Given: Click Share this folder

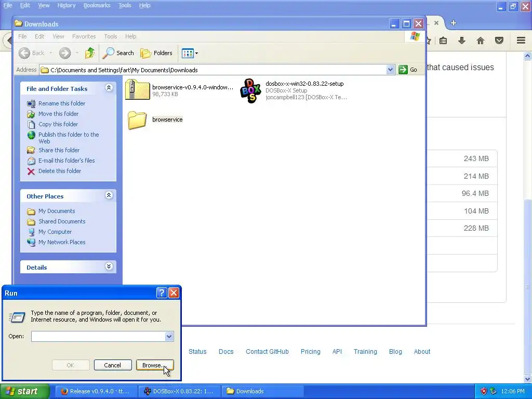Looking at the screenshot, I should (59, 150).
